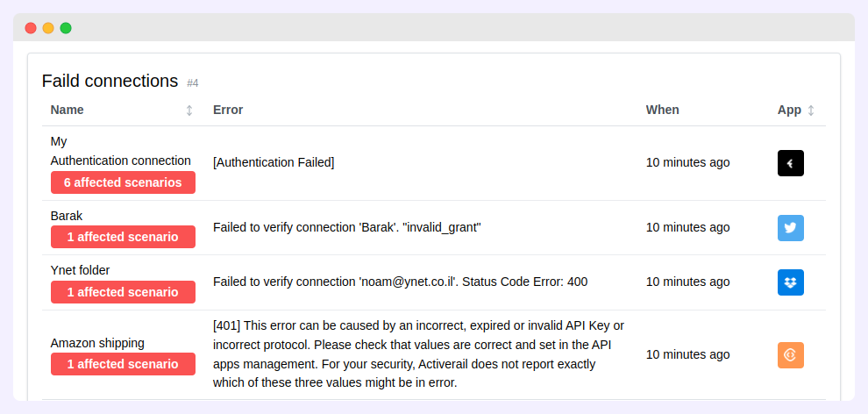Click the [Authentication Failed] error text

click(x=274, y=163)
